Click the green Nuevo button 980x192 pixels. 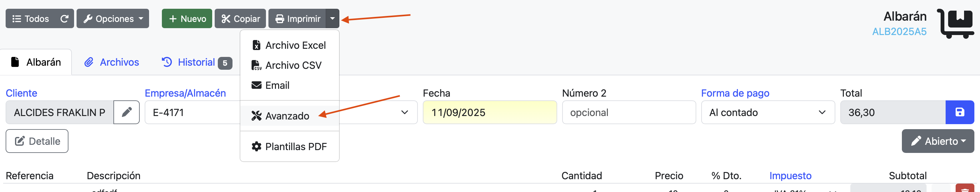pos(187,19)
